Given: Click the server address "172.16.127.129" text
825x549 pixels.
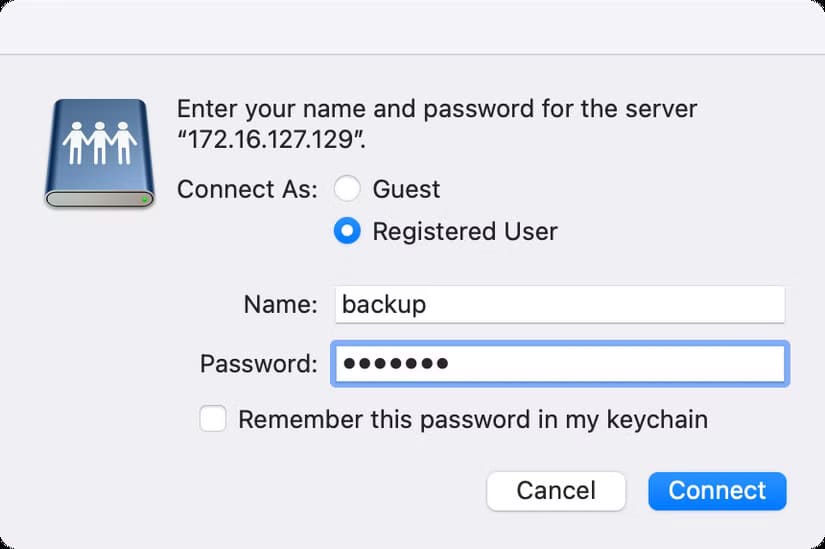Looking at the screenshot, I should click(270, 141).
